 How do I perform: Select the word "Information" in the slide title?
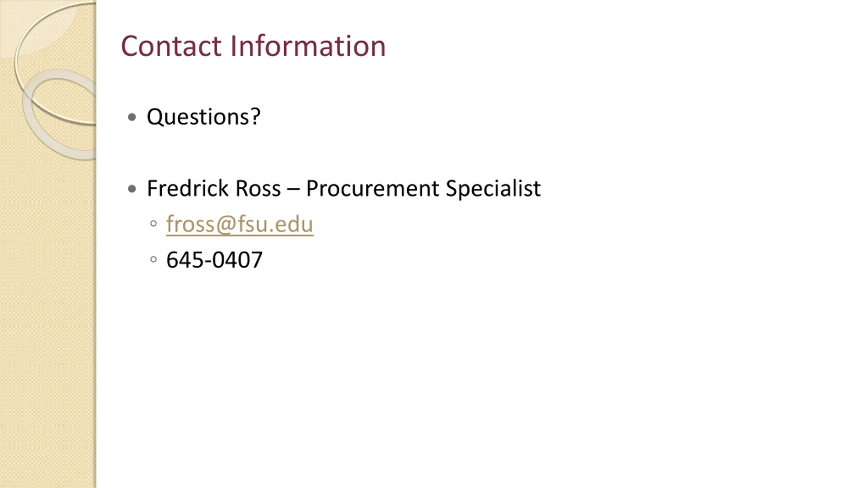[308, 46]
